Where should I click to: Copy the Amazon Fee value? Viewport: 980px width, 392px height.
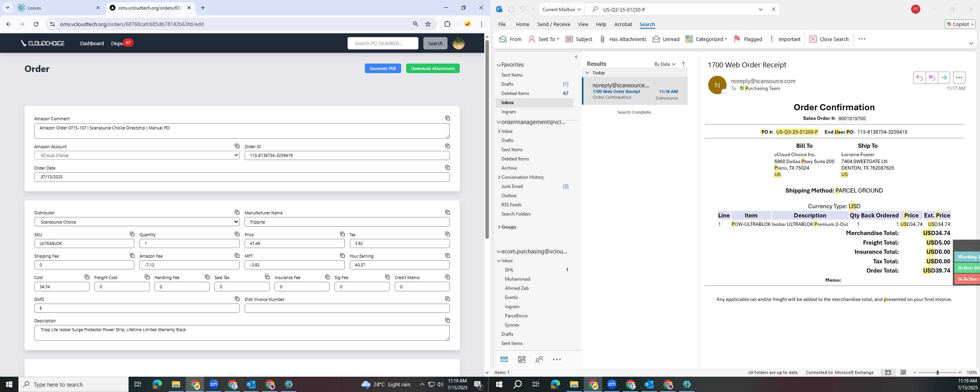pyautogui.click(x=237, y=255)
